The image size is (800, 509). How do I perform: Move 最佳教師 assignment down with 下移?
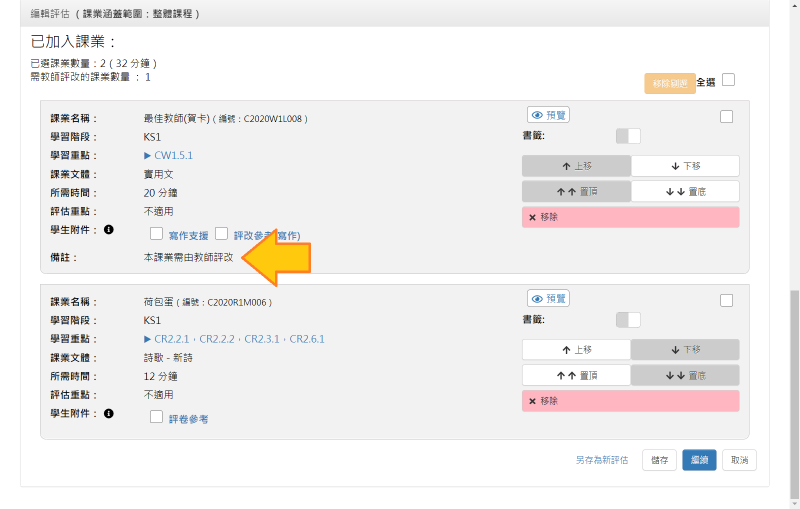(x=685, y=166)
